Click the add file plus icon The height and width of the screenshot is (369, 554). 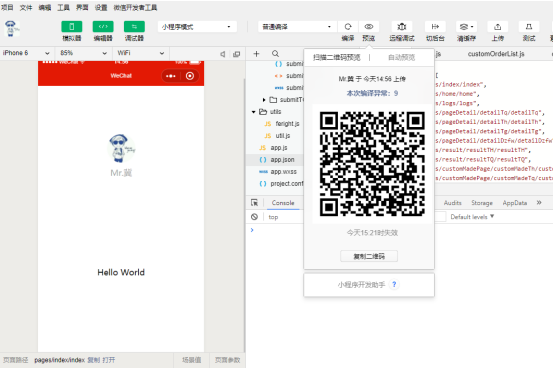point(257,54)
